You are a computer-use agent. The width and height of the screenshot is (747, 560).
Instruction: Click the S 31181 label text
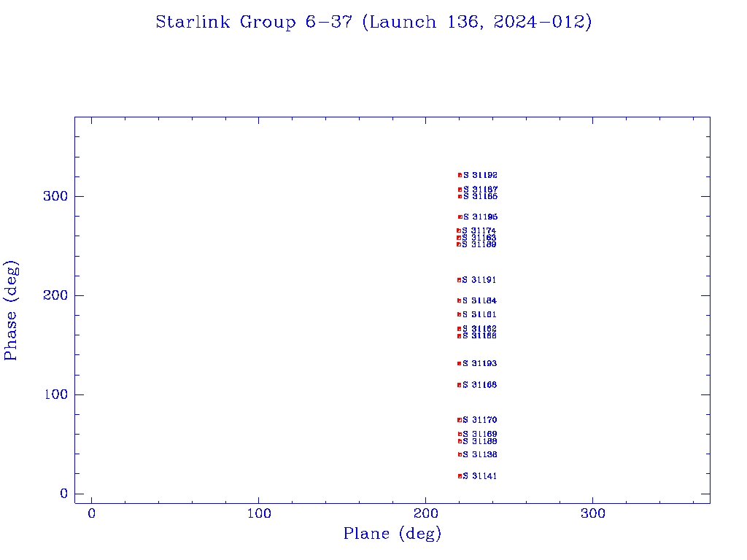coord(480,314)
